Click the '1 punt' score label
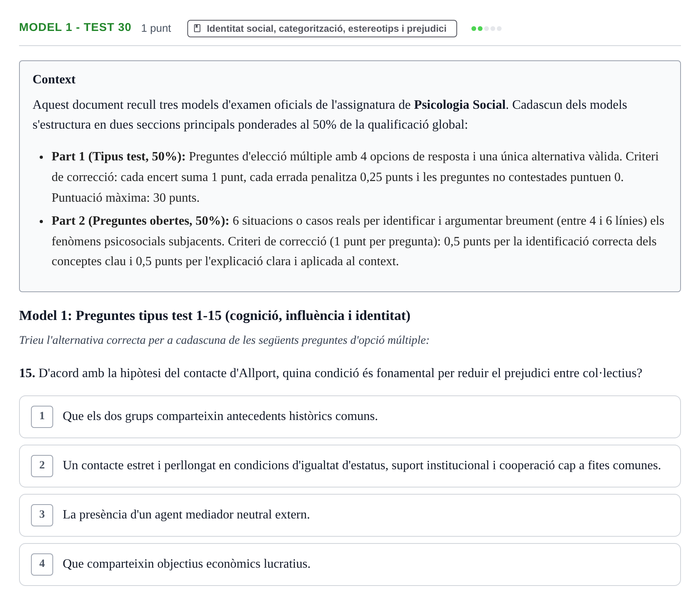The width and height of the screenshot is (700, 605). coord(156,28)
